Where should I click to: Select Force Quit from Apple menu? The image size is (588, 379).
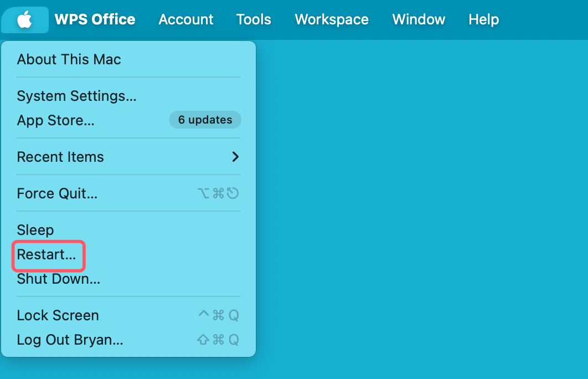[57, 193]
